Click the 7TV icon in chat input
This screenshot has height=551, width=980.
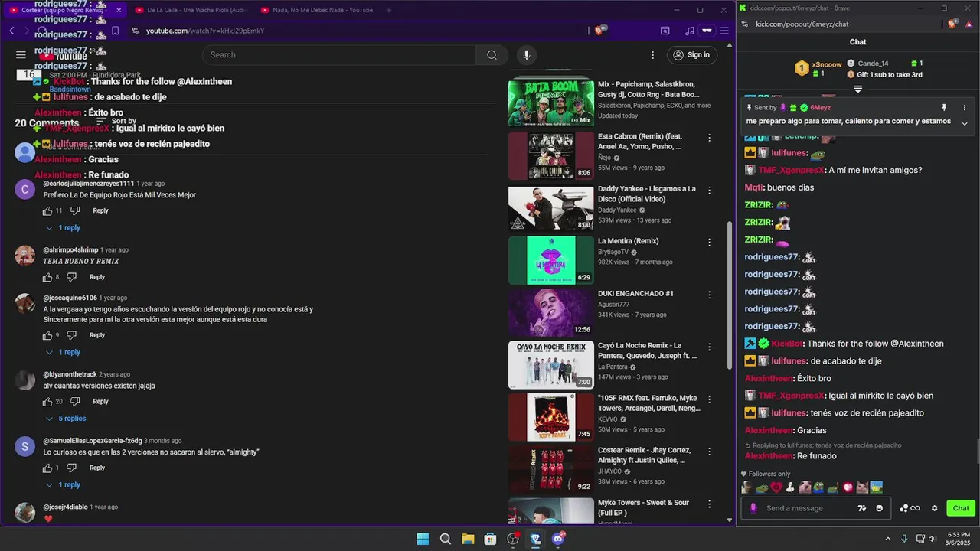(x=862, y=508)
